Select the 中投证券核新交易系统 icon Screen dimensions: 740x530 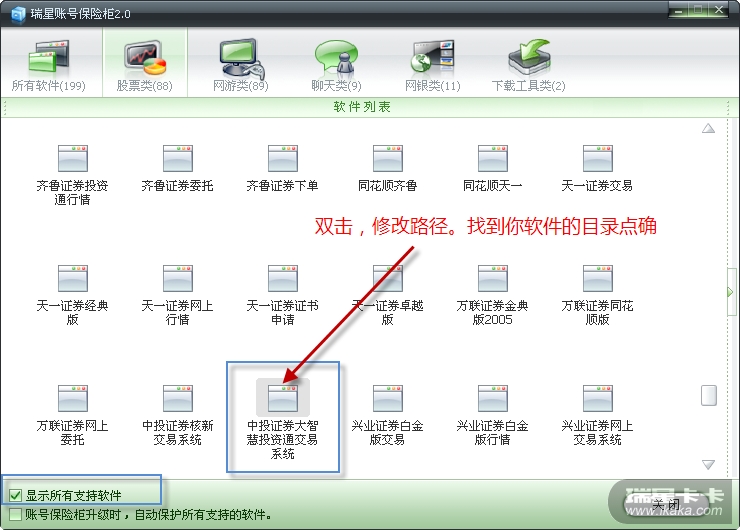point(177,398)
